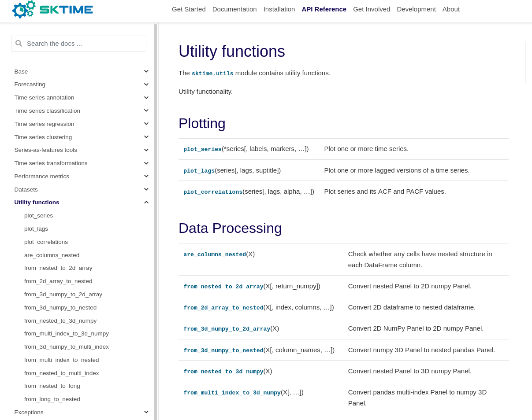532x420 pixels.
Task: Open the plot_series function documentation
Action: (202, 149)
